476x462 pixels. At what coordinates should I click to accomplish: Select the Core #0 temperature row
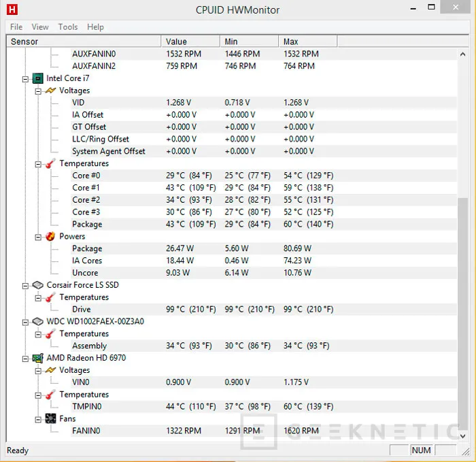264,176
